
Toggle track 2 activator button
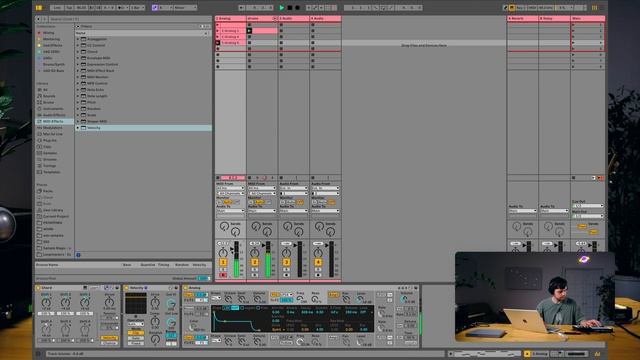[255, 262]
